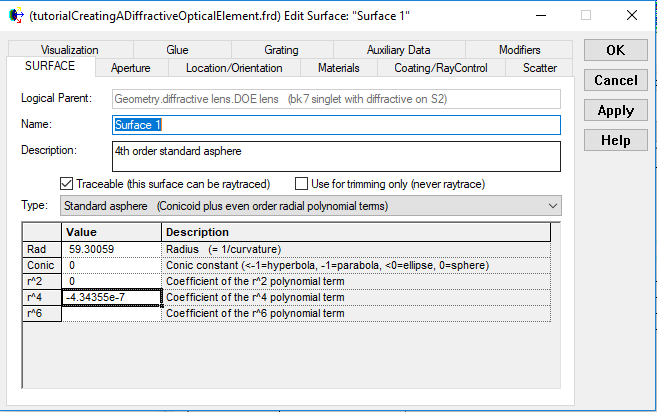The width and height of the screenshot is (657, 412).
Task: Open the Glue tab
Action: pyautogui.click(x=177, y=50)
